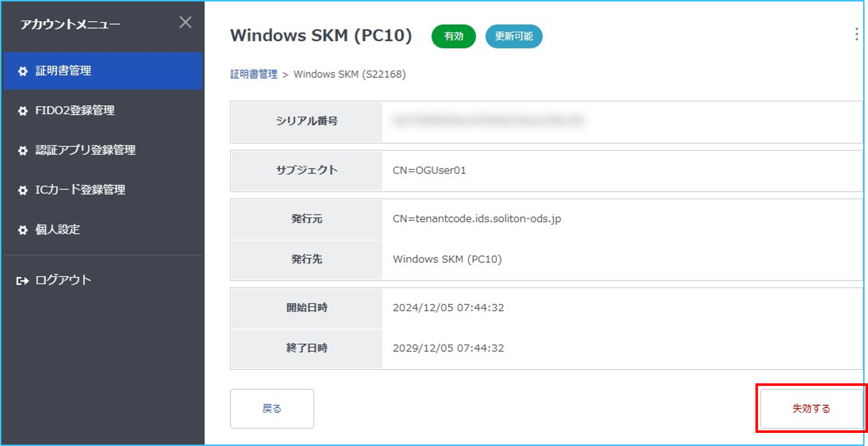Viewport: 868px width, 446px height.
Task: Click the アカウントメニュー heading
Action: coord(70,24)
